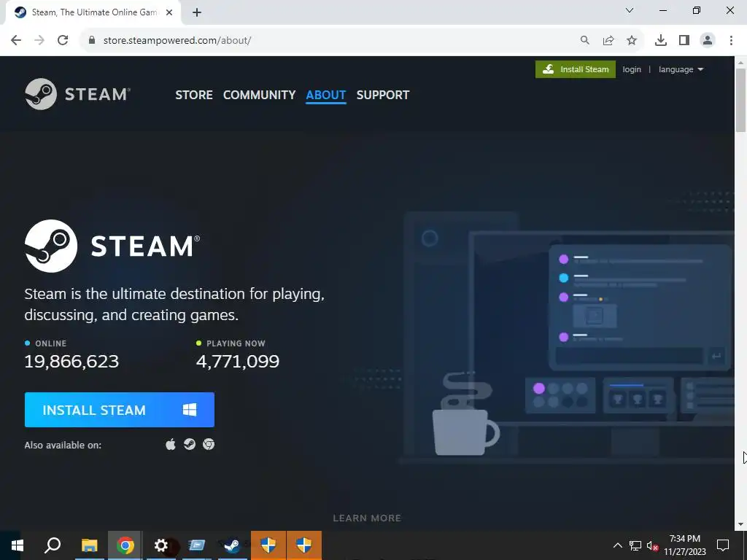
Task: Open Settings gear in the taskbar
Action: click(x=161, y=545)
